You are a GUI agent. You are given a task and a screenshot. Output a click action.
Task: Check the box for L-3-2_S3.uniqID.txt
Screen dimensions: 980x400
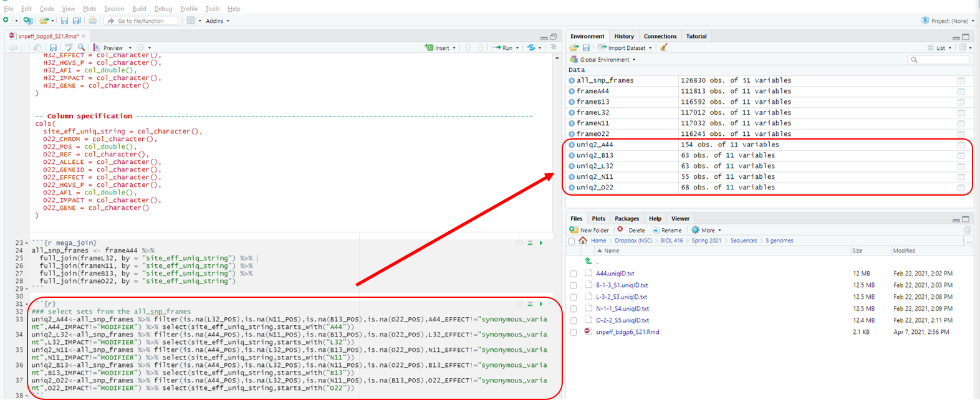tap(574, 297)
